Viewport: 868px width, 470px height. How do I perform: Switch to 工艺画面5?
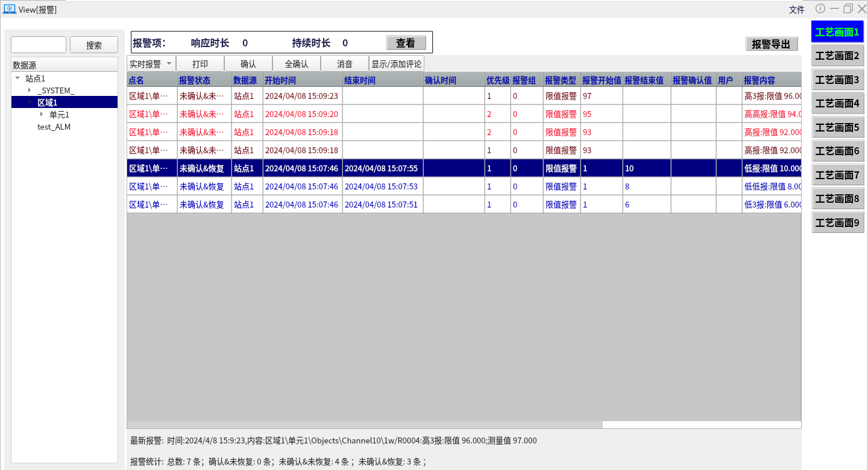coord(837,127)
